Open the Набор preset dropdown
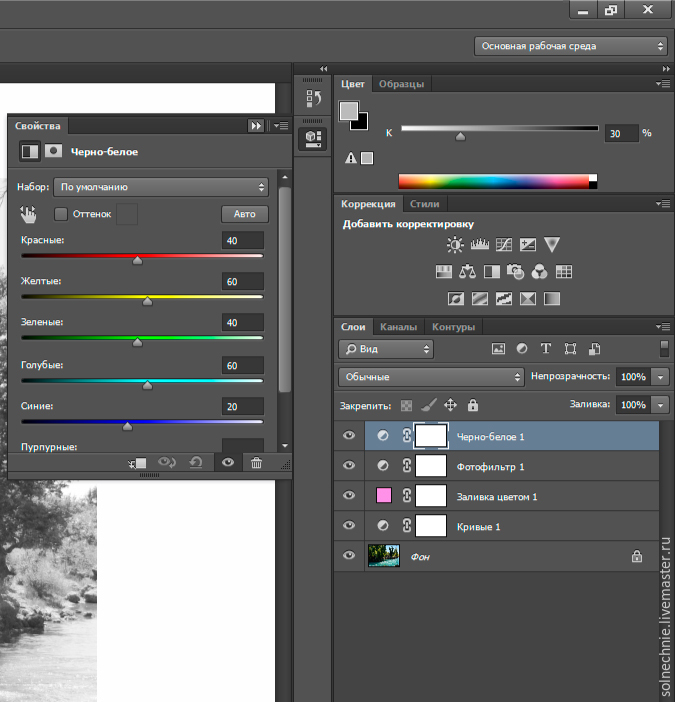675x702 pixels. [161, 187]
